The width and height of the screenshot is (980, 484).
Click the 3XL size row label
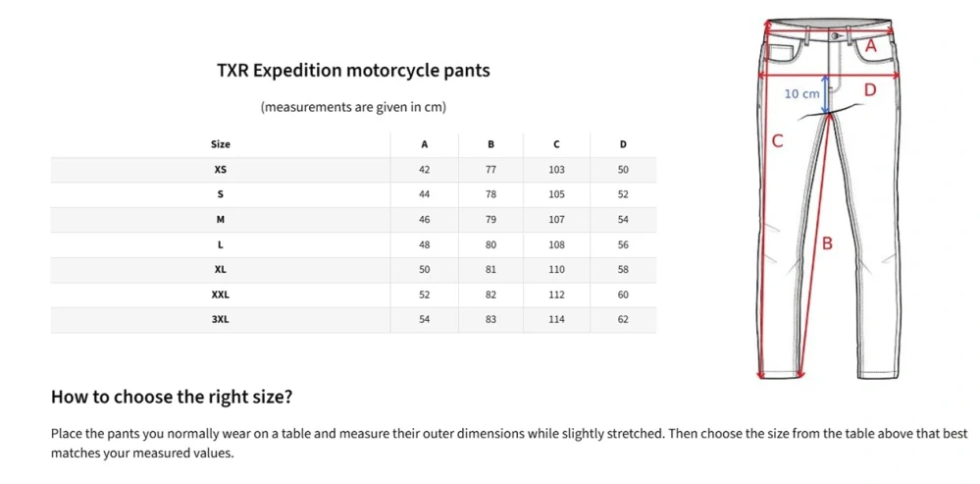(x=220, y=319)
